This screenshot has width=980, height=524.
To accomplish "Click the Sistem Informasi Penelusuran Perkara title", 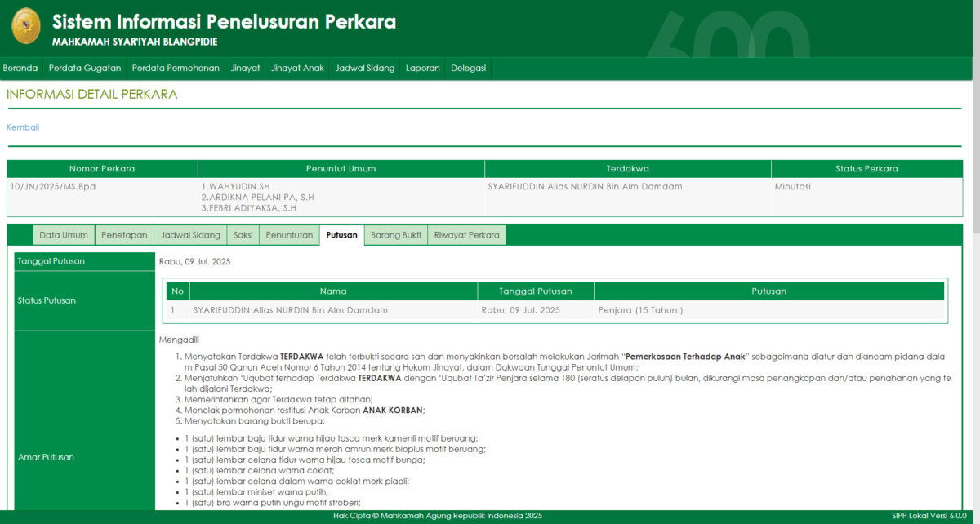I will pyautogui.click(x=224, y=22).
